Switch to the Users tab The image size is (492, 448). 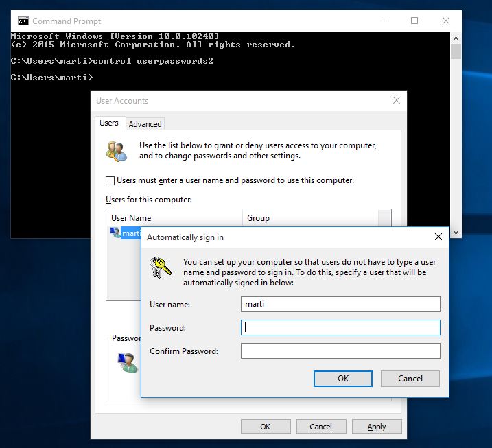pos(109,123)
